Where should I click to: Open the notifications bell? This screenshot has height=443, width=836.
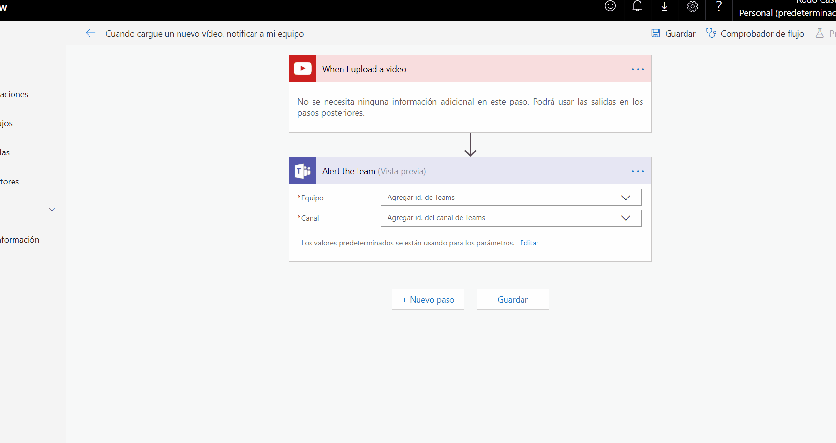637,6
